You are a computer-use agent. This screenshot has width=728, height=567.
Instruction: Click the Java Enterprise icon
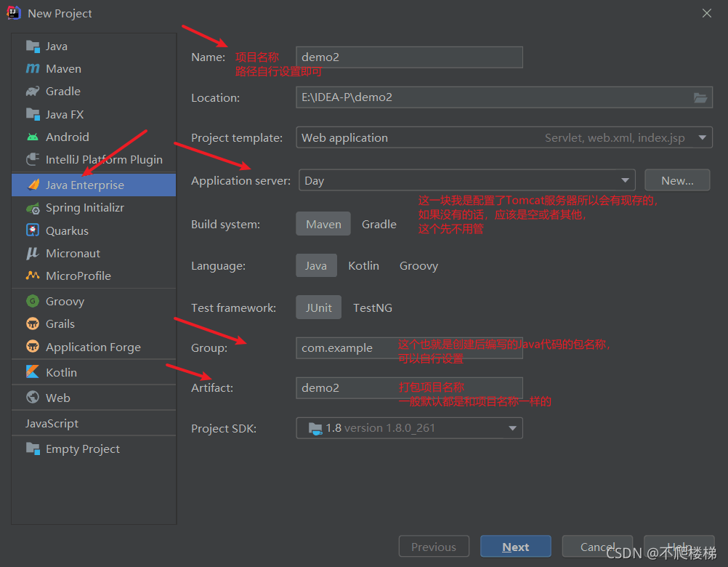coord(33,185)
